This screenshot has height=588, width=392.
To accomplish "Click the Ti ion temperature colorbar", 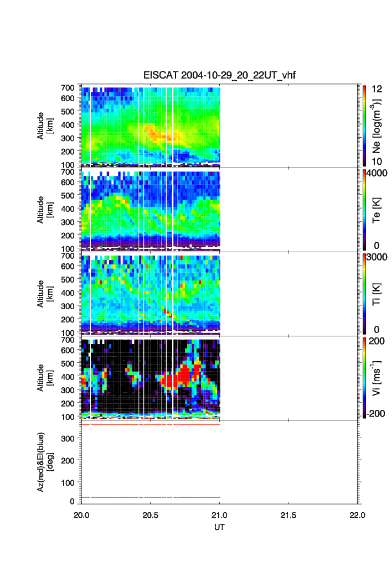I will tap(364, 294).
